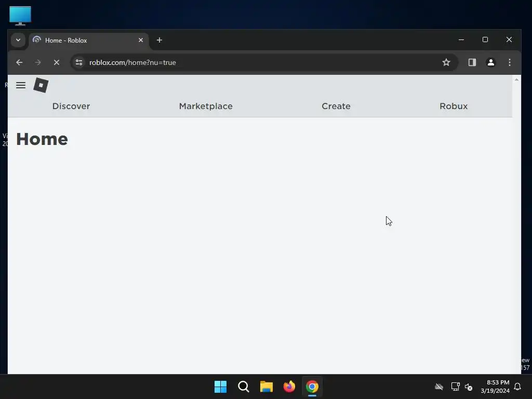Close the Chrome window
The image size is (532, 399).
click(509, 39)
